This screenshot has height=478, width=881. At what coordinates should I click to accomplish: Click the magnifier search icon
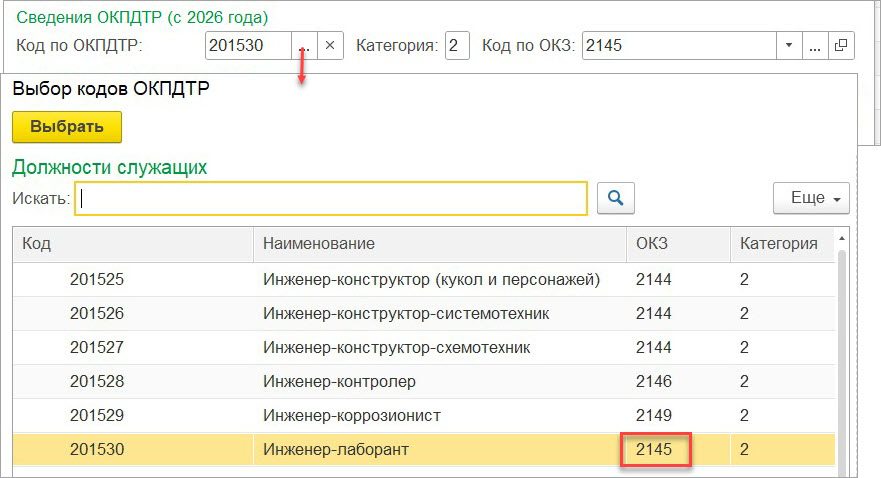coord(616,198)
